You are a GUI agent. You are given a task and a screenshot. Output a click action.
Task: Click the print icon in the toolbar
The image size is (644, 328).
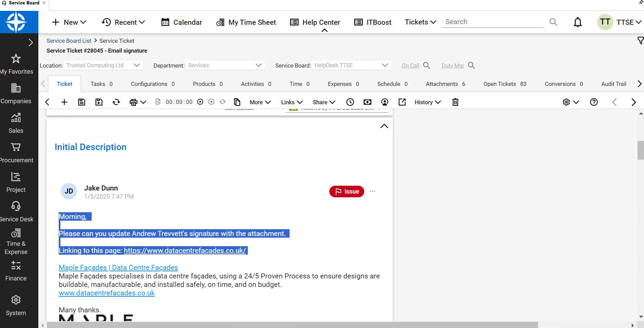click(133, 102)
